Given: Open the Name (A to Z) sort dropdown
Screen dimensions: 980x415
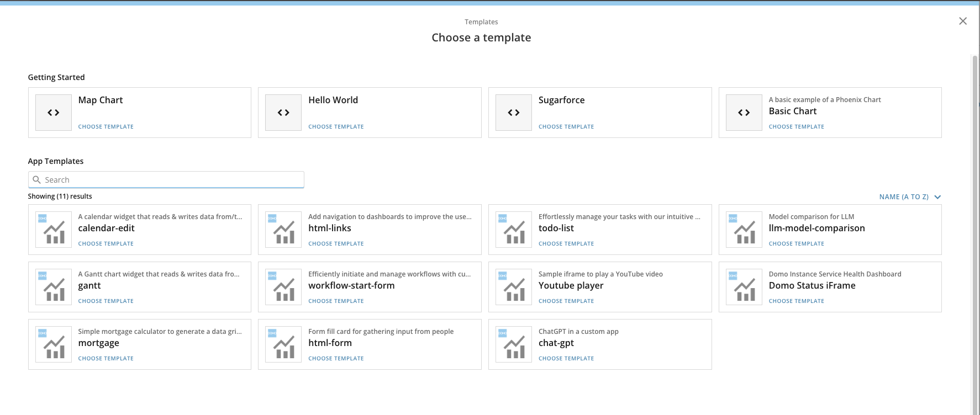Looking at the screenshot, I should tap(903, 197).
